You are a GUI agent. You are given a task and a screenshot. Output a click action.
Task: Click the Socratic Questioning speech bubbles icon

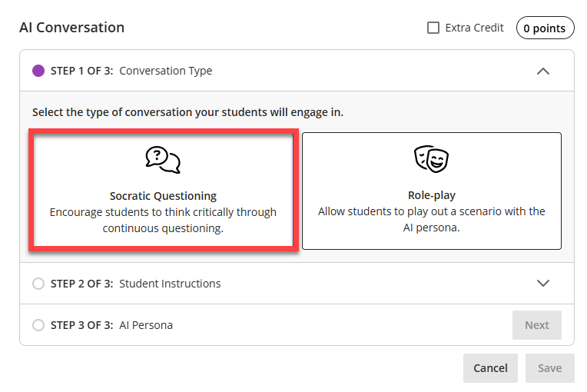[163, 159]
